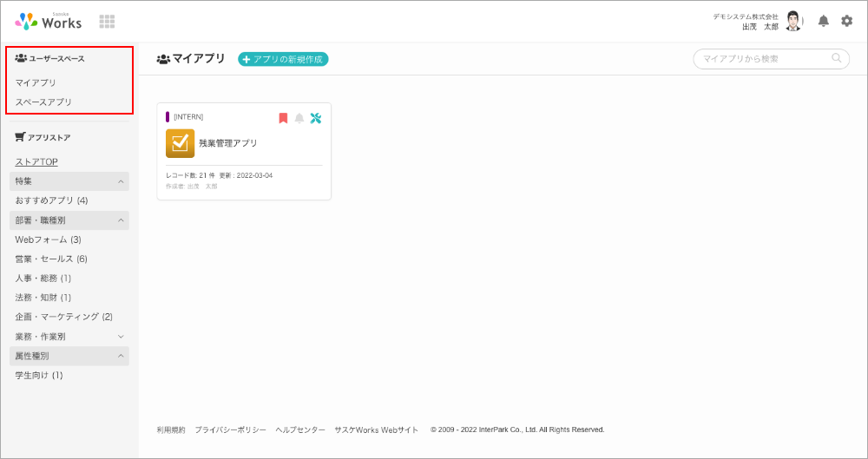Click アプリストア heading in sidebar

43,137
